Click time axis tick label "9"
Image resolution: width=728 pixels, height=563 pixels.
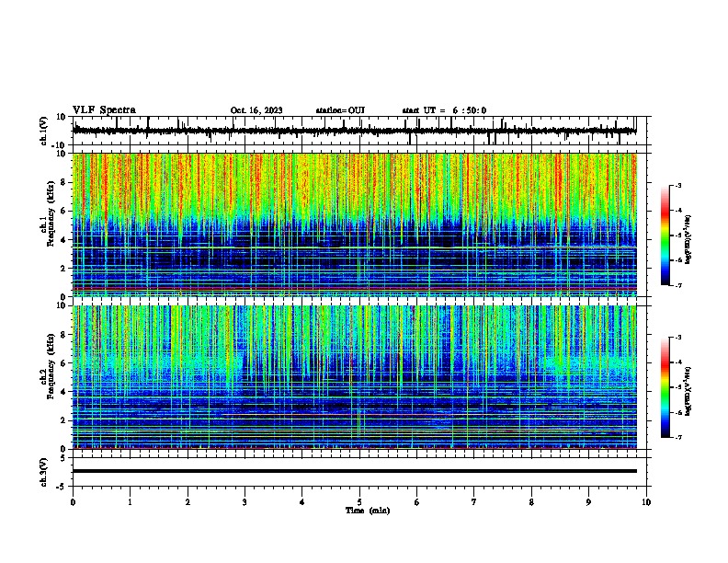click(588, 502)
